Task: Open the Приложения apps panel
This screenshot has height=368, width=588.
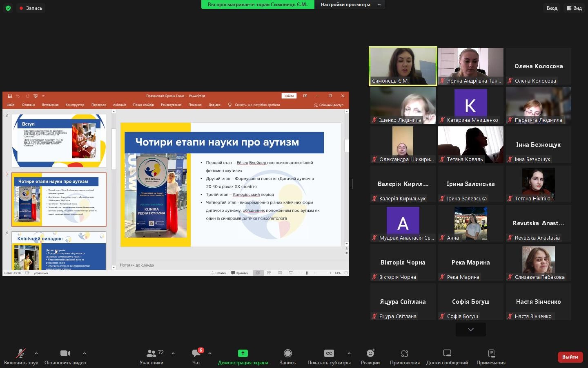Action: [x=405, y=357]
